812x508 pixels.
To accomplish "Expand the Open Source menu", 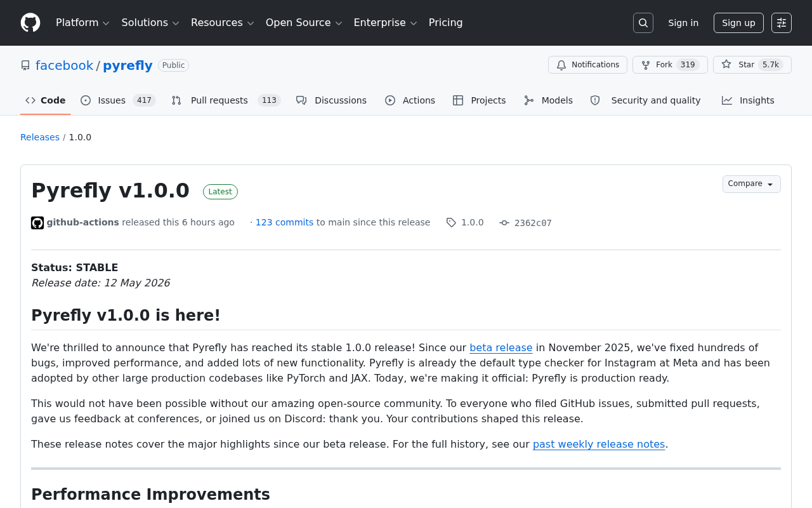I will [x=304, y=23].
